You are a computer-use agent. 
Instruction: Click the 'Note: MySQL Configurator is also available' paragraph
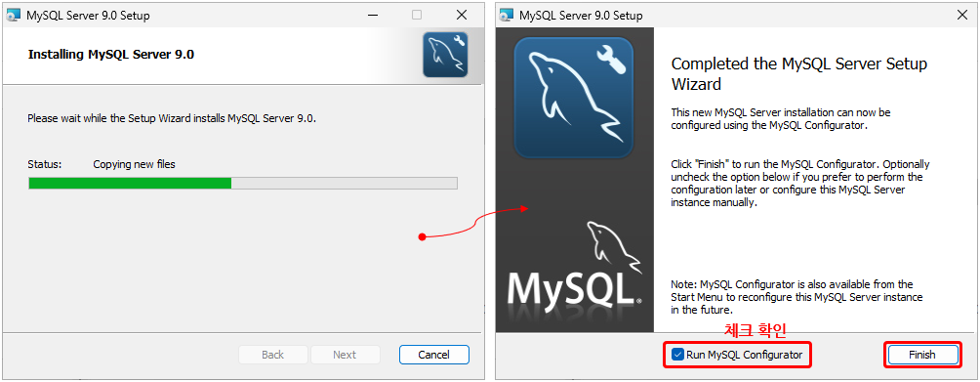tap(796, 297)
